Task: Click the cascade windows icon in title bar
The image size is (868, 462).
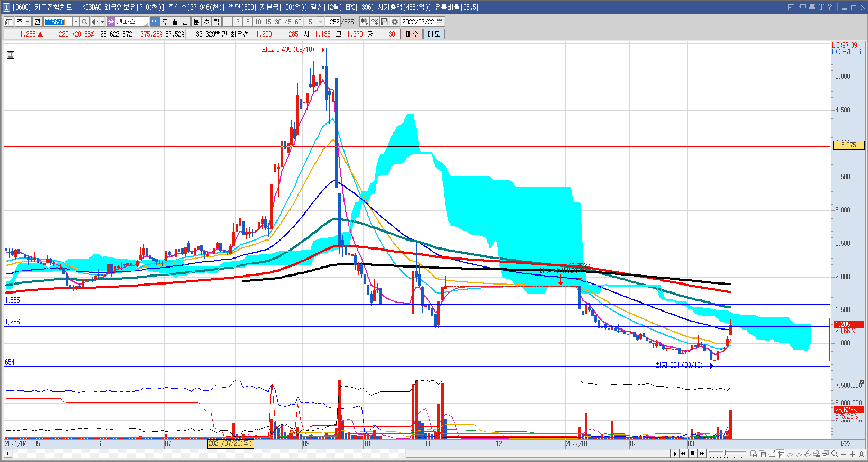Action: [x=802, y=7]
